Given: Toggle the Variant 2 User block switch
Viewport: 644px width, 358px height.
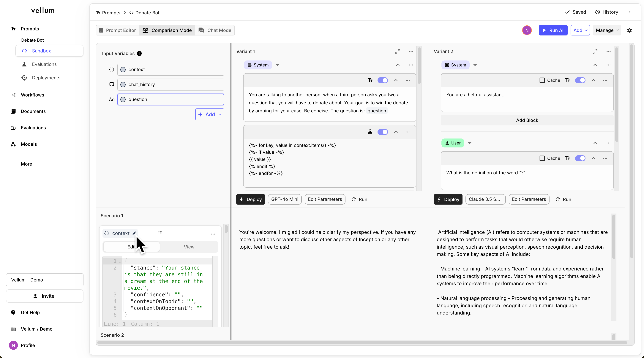Looking at the screenshot, I should pos(580,158).
